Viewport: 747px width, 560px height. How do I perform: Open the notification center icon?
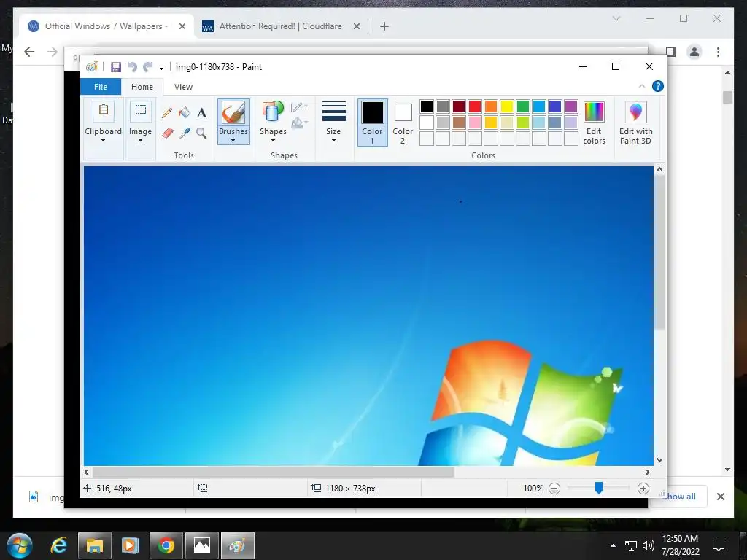coord(719,545)
